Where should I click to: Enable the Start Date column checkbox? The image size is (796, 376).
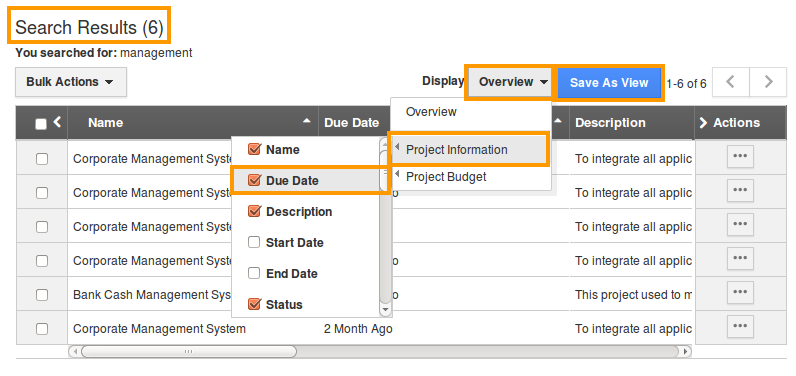[254, 243]
